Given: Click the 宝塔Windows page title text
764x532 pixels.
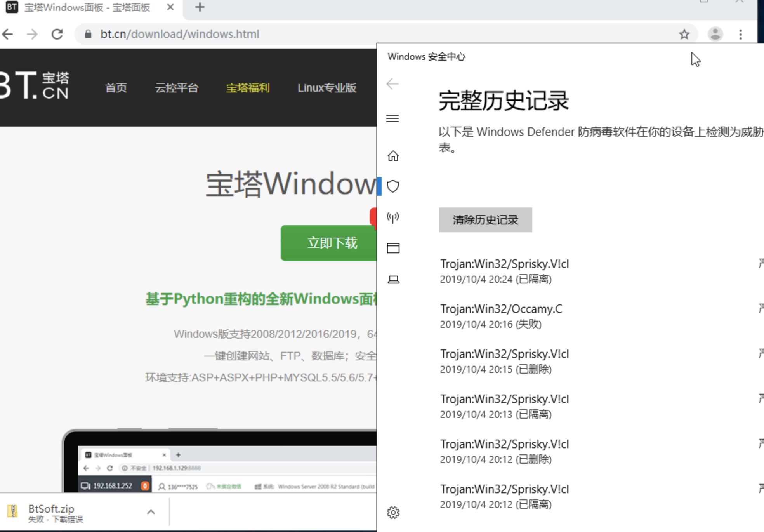Looking at the screenshot, I should pos(291,184).
